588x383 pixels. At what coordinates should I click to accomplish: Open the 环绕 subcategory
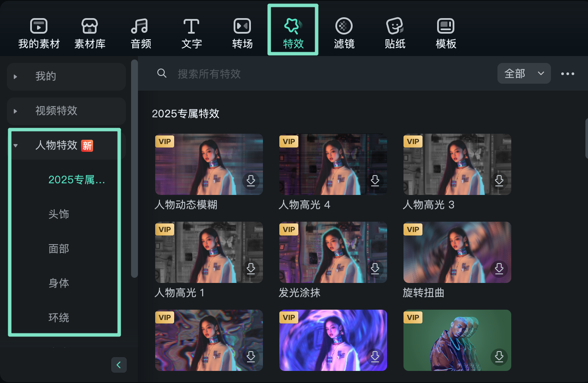pos(59,318)
